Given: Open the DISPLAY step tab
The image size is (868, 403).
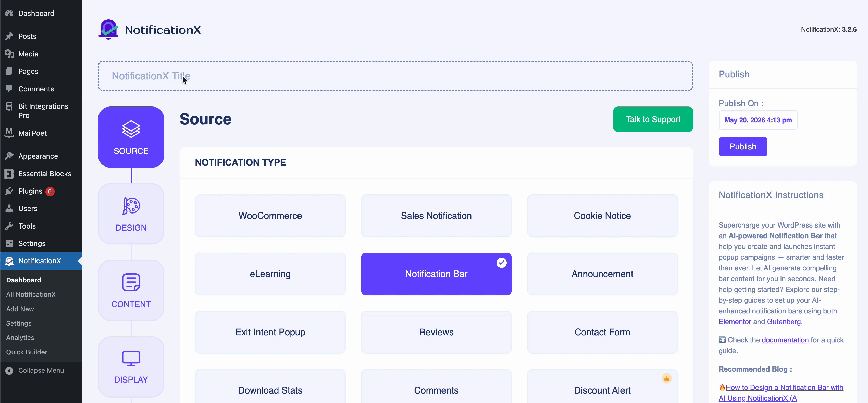Looking at the screenshot, I should (131, 367).
